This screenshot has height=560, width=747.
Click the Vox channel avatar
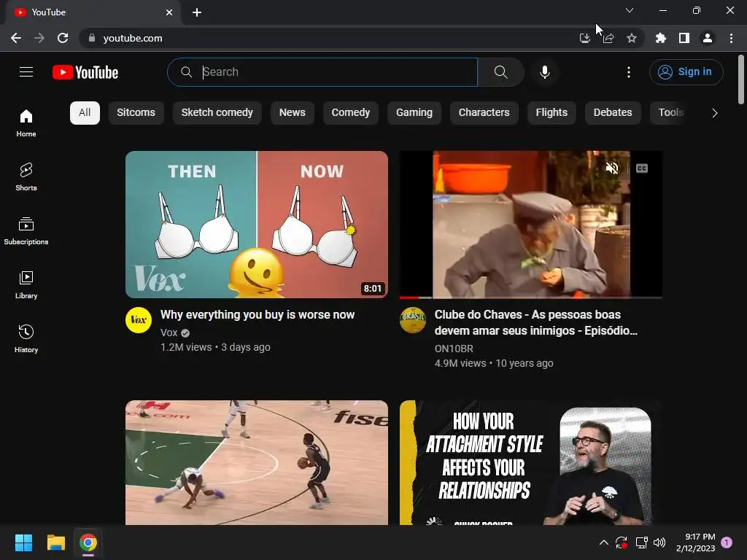coord(139,320)
